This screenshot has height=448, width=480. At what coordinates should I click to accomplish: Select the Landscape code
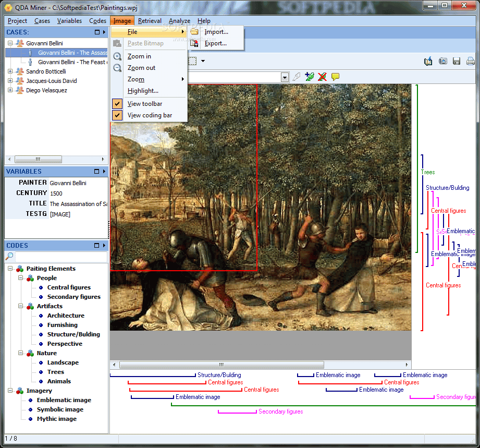[63, 362]
